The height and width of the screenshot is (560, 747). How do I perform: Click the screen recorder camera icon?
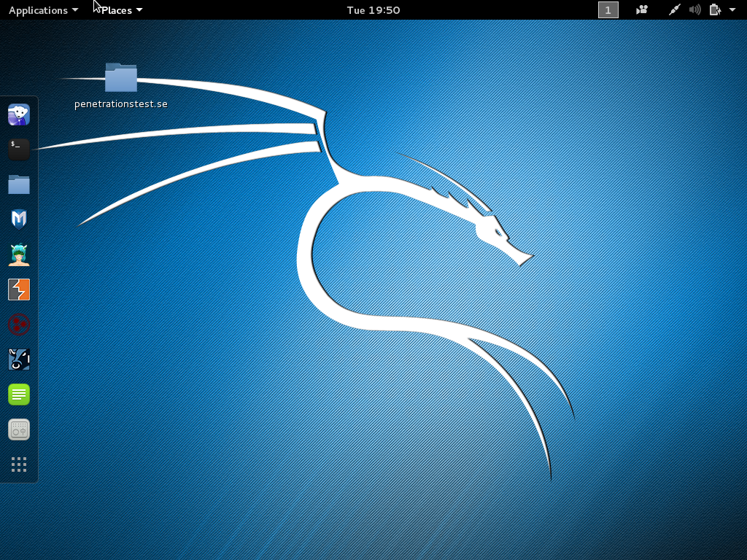coord(642,10)
